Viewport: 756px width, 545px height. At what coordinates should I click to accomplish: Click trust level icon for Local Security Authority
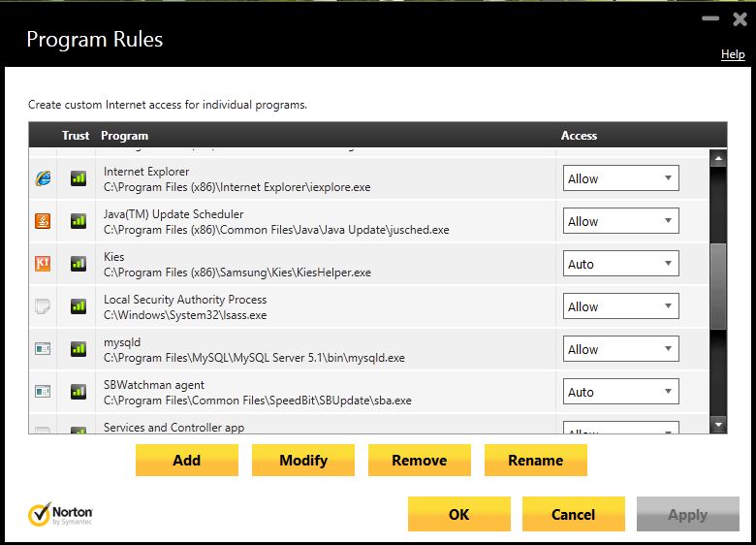pos(79,305)
